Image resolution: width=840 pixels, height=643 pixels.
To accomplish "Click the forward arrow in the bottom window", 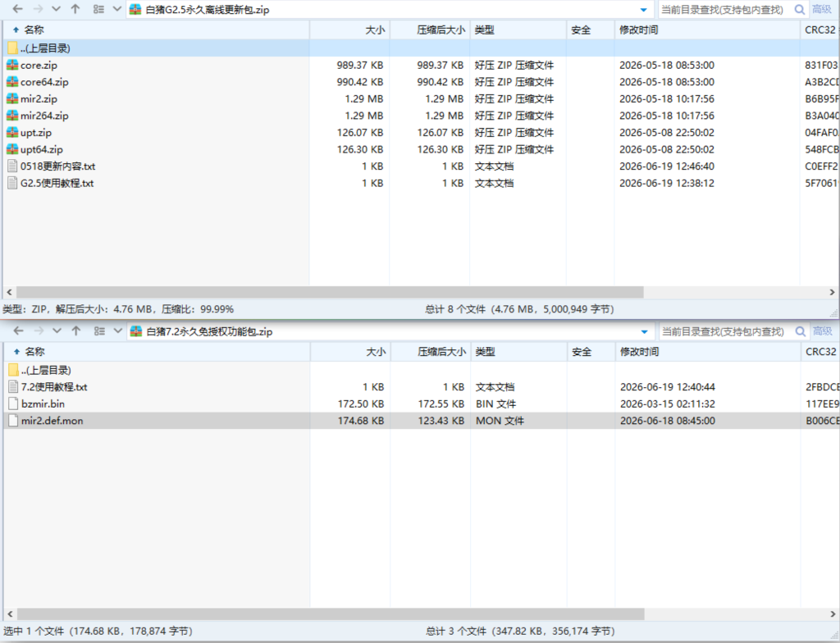I will pyautogui.click(x=38, y=331).
